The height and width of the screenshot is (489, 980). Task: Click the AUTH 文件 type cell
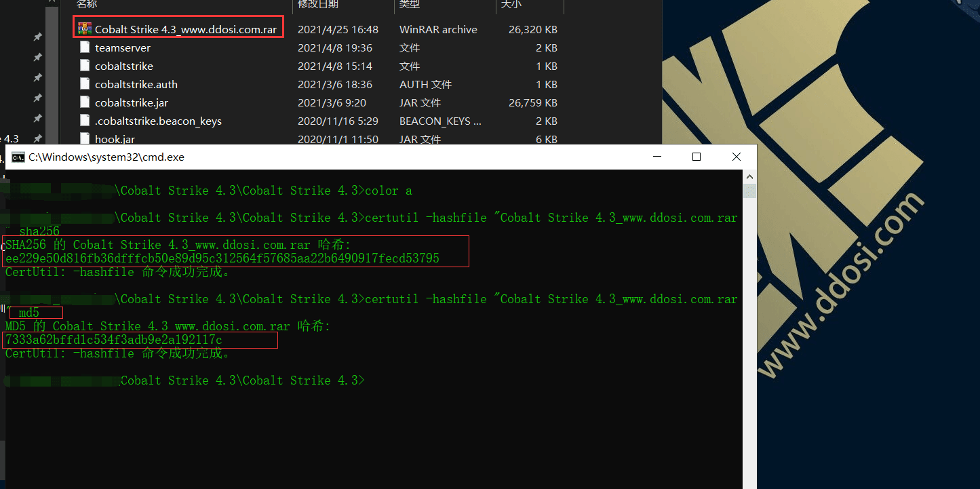(x=425, y=84)
